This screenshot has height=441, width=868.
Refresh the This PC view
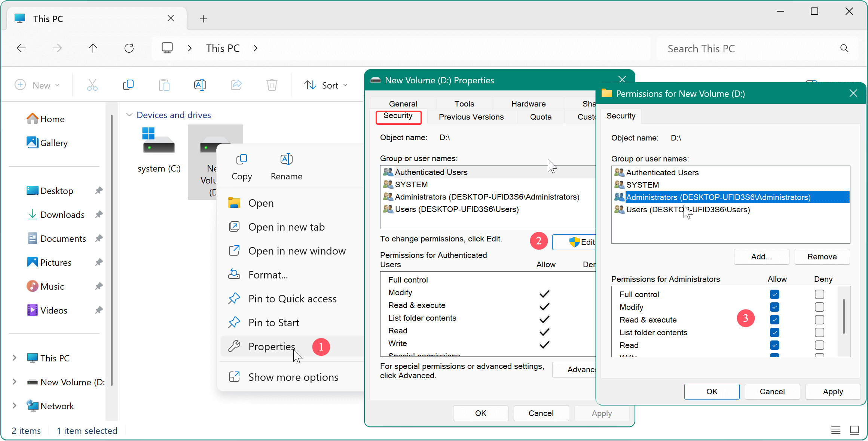coord(129,48)
